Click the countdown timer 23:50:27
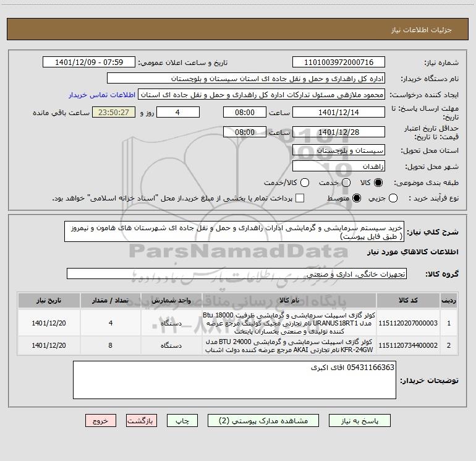Viewport: 476px width, 461px height. (114, 112)
